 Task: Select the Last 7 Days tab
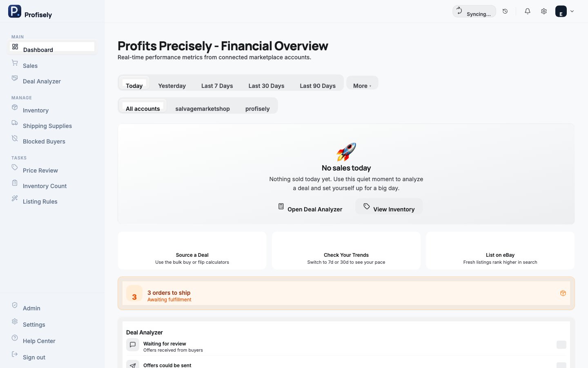pos(217,85)
